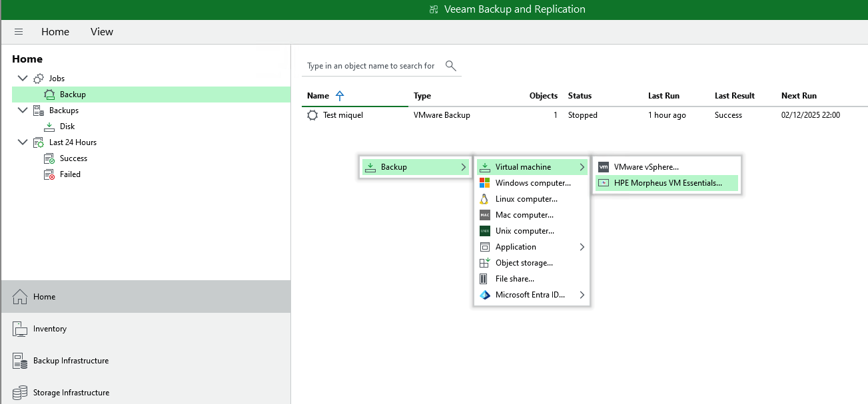This screenshot has width=868, height=404.
Task: Expand the Backup submenu arrow
Action: click(464, 167)
